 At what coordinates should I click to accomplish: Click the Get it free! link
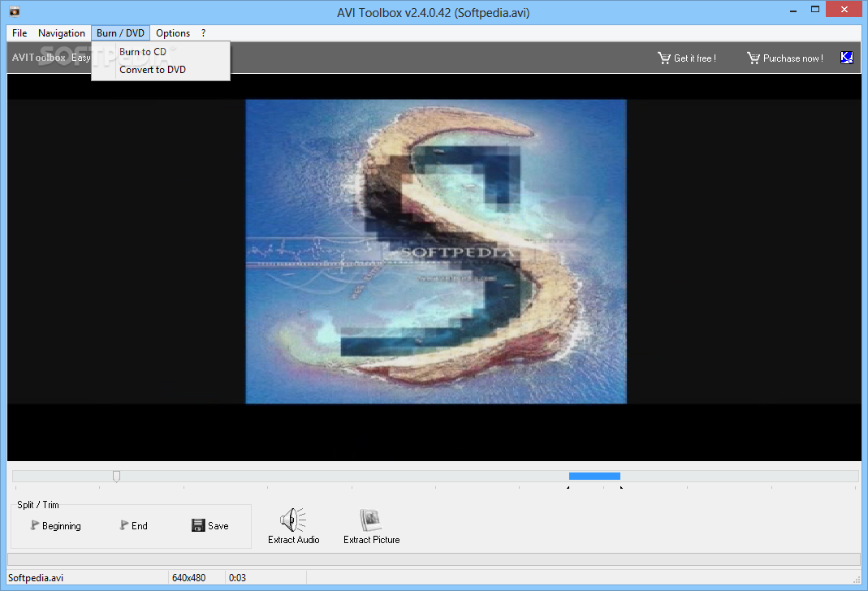695,58
